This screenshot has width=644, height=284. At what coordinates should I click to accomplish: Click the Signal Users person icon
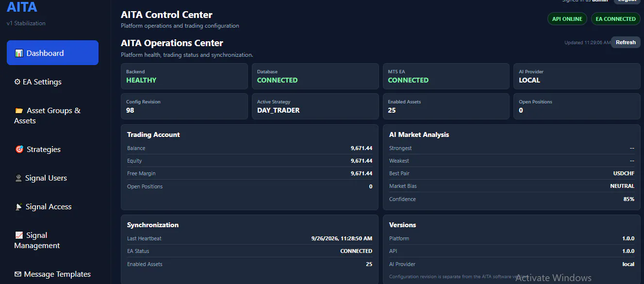[x=19, y=178]
